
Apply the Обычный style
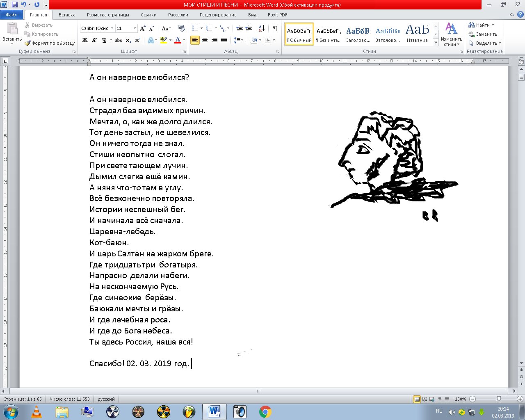pos(299,34)
